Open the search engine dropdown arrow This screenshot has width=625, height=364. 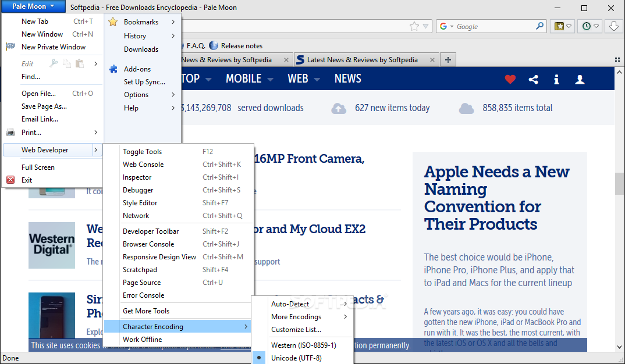pyautogui.click(x=452, y=27)
